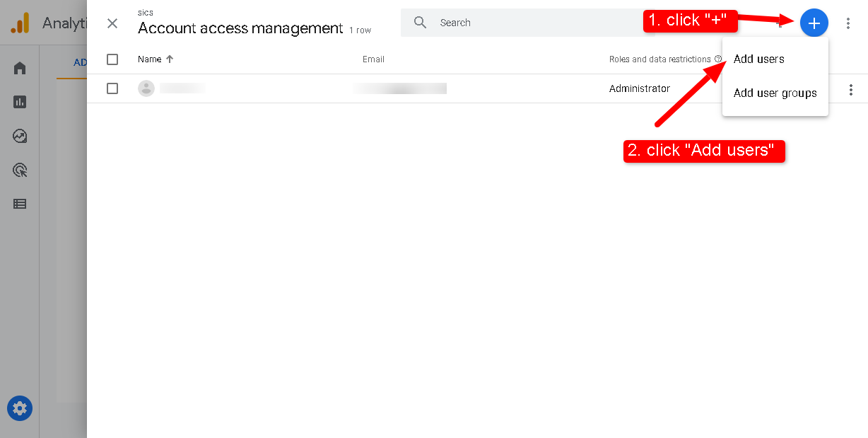Click the Google Analytics logo
The image size is (868, 438).
pos(20,23)
